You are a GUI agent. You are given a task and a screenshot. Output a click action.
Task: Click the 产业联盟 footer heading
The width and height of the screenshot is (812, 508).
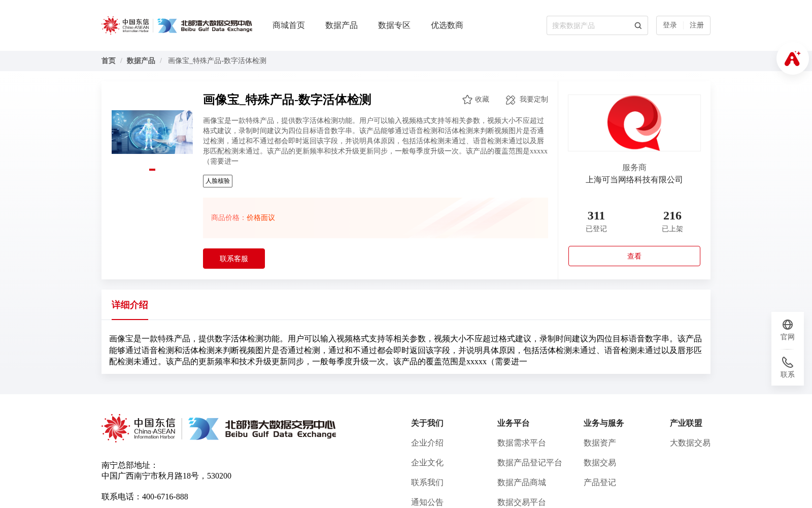click(686, 423)
